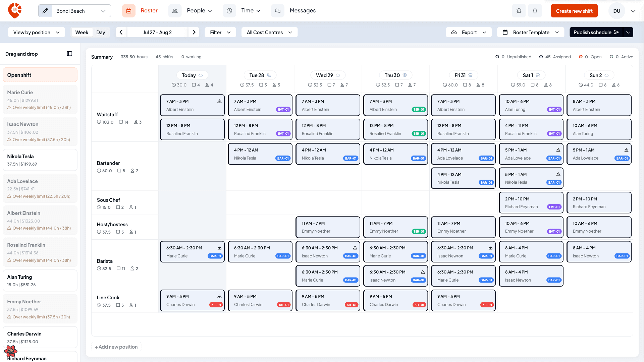
Task: Click the warning icon on Today's Charles Darwin shift
Action: (219, 296)
